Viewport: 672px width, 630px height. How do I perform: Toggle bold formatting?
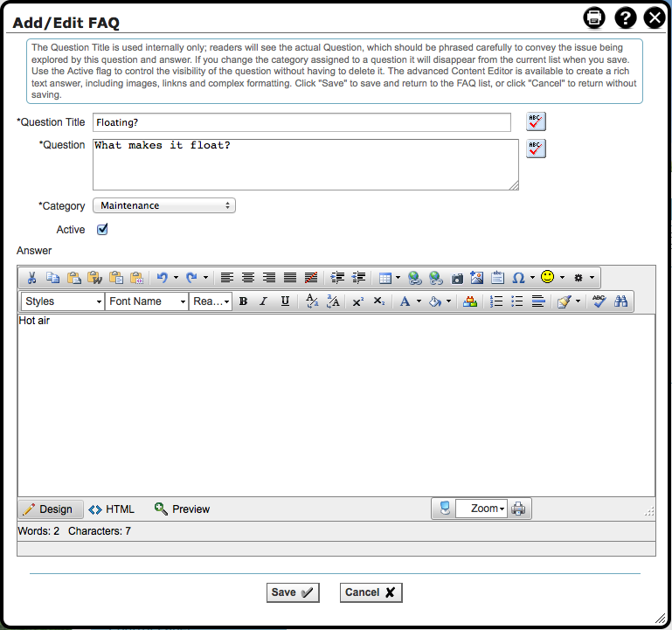(x=243, y=301)
